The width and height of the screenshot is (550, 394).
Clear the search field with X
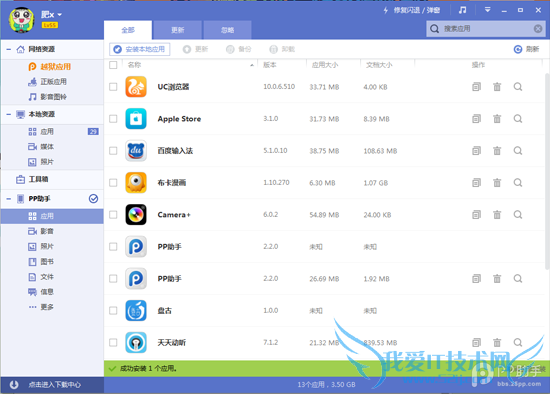(x=538, y=29)
